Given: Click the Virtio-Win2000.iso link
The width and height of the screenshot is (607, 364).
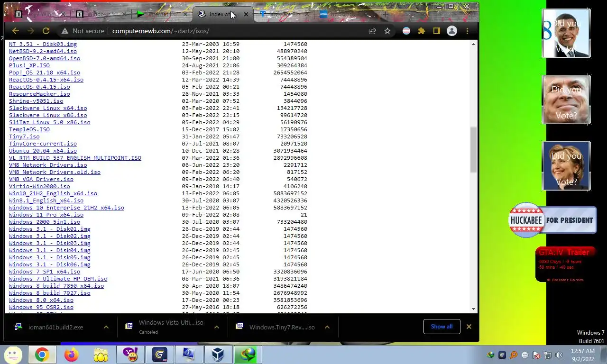Looking at the screenshot, I should (x=39, y=186).
